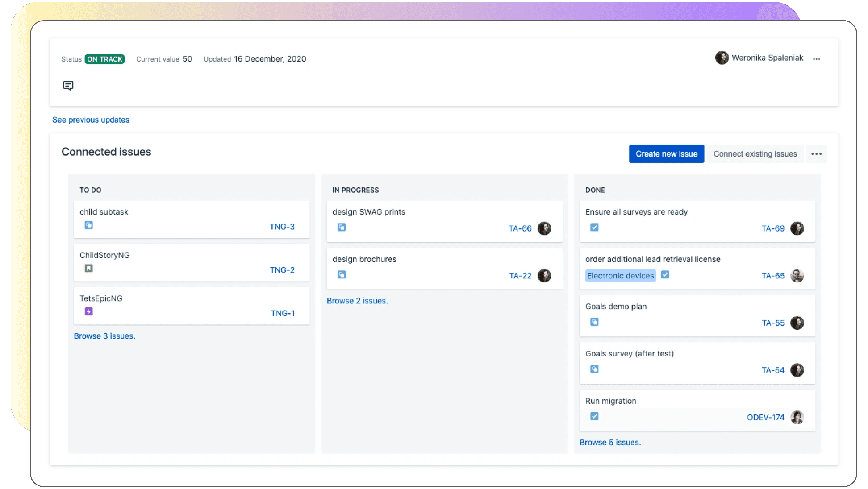
Task: Expand Browse 3 issues in TO DO column
Action: coord(104,336)
